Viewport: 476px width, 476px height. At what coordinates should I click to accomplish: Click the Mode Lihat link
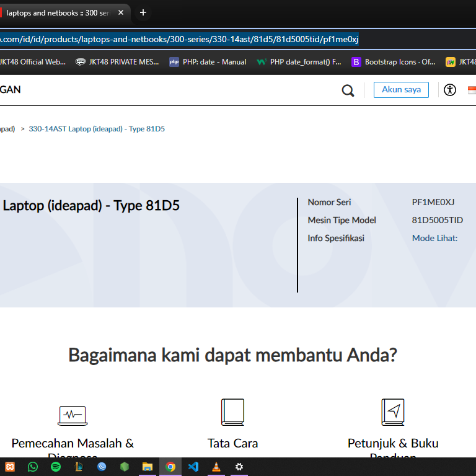tap(434, 238)
